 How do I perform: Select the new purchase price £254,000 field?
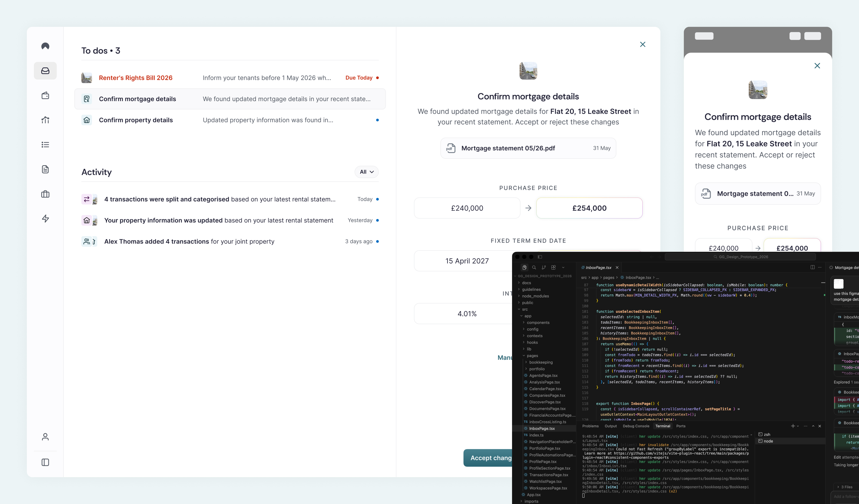(x=589, y=208)
